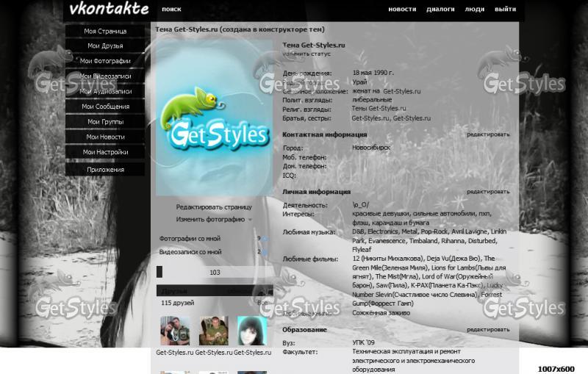Screen dimensions: 588x374
Task: Open Приложения in the sidebar menu
Action: tap(105, 170)
